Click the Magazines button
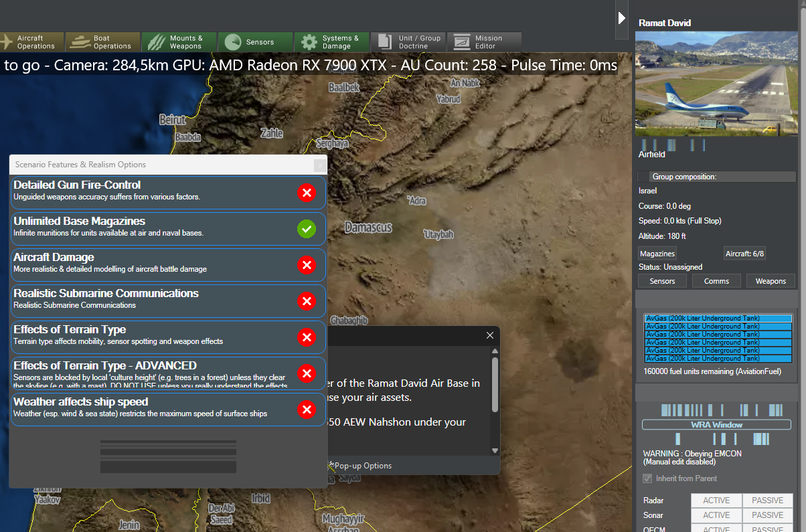806x532 pixels. pyautogui.click(x=657, y=254)
